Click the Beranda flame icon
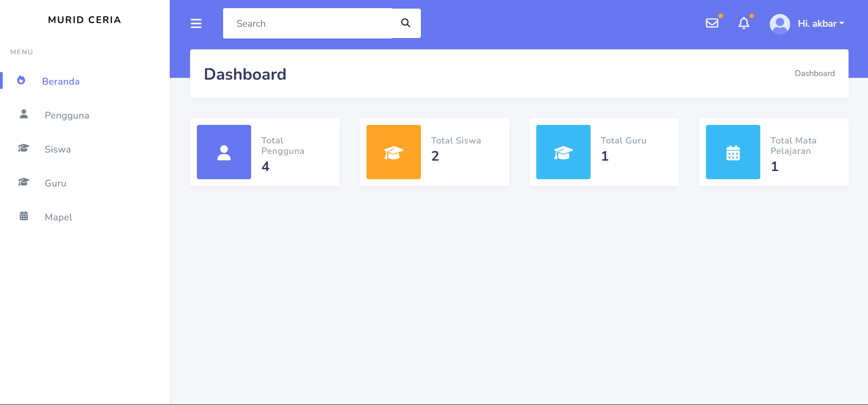The height and width of the screenshot is (405, 868). (21, 80)
